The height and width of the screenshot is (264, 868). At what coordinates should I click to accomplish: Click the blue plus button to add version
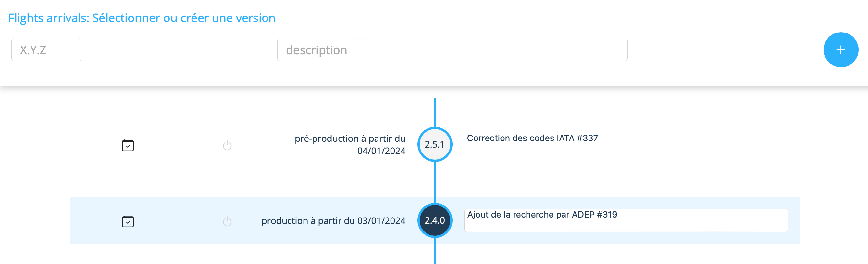point(840,50)
